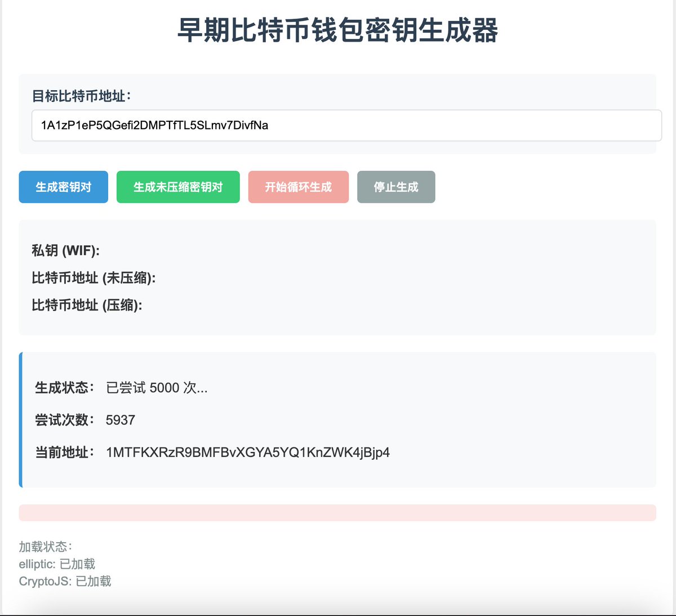Viewport: 676px width, 616px height.
Task: Select the attempt count value 5937
Action: click(x=119, y=419)
